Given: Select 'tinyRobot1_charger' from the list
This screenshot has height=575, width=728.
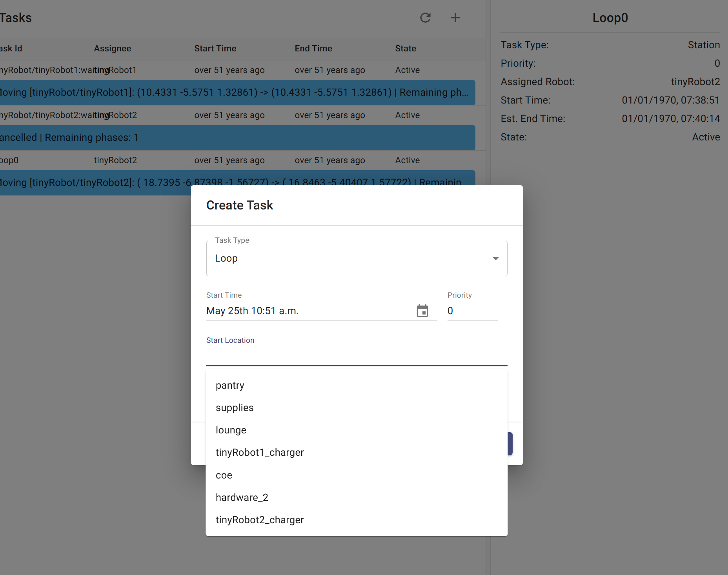Looking at the screenshot, I should click(x=260, y=452).
